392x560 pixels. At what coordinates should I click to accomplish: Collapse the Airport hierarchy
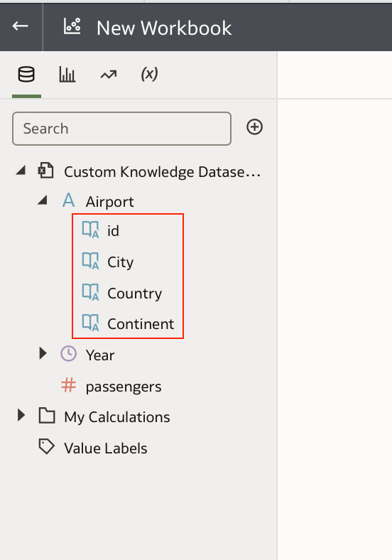[43, 200]
